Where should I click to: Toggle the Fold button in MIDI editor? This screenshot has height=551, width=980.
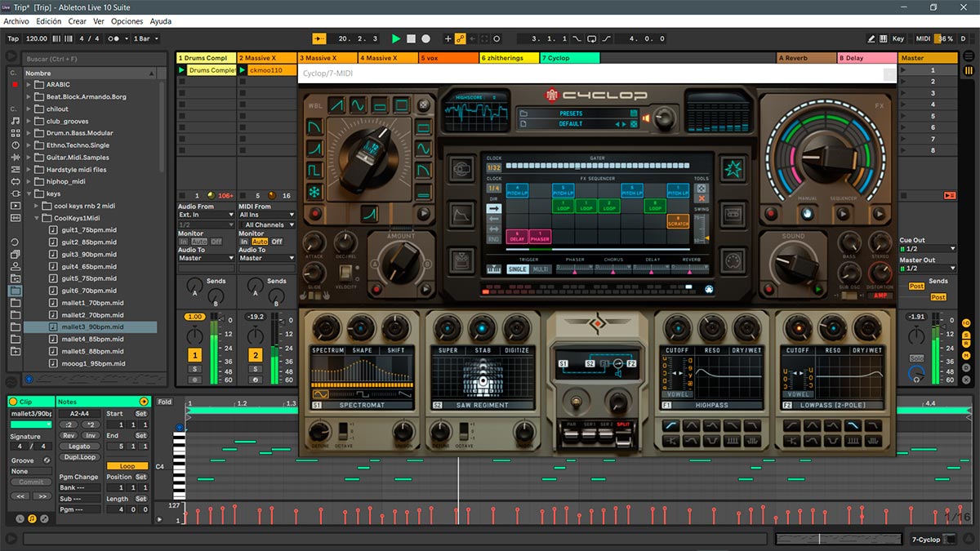(165, 402)
